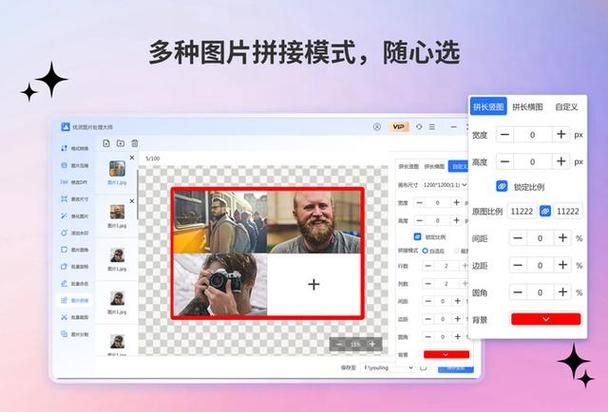This screenshot has height=412, width=608.
Task: Increase 宽度 with the plus in the app panel
Action: tap(456, 202)
